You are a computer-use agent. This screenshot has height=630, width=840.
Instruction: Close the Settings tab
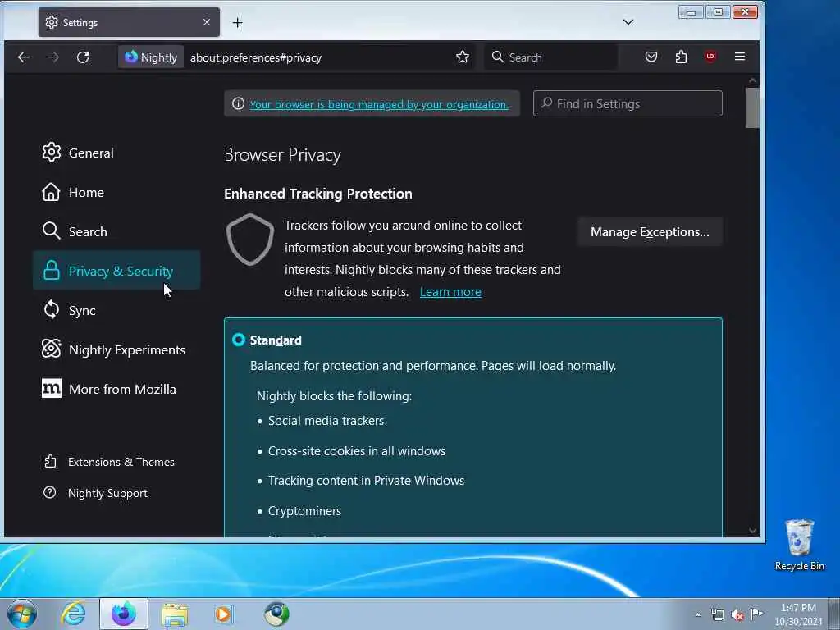coord(206,22)
